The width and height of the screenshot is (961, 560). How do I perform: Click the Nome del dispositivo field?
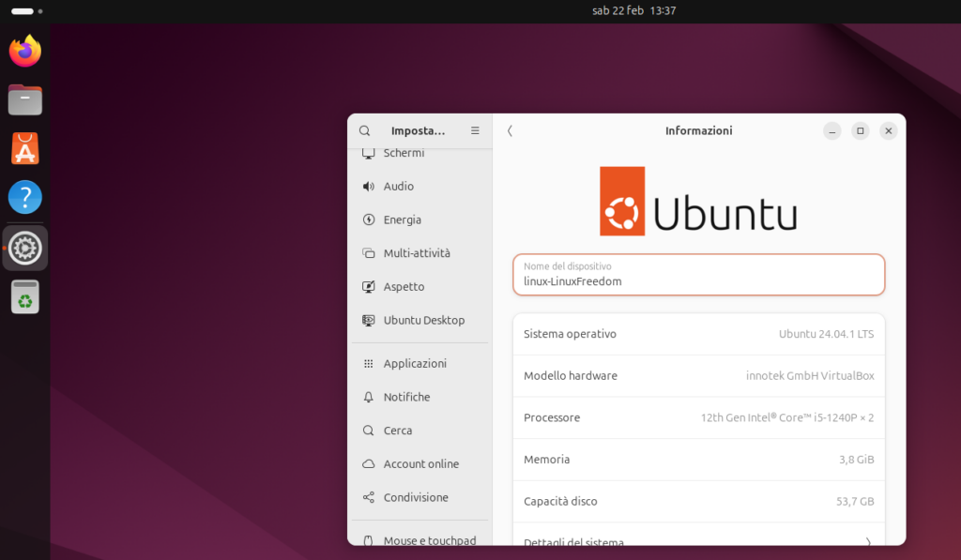coord(698,275)
